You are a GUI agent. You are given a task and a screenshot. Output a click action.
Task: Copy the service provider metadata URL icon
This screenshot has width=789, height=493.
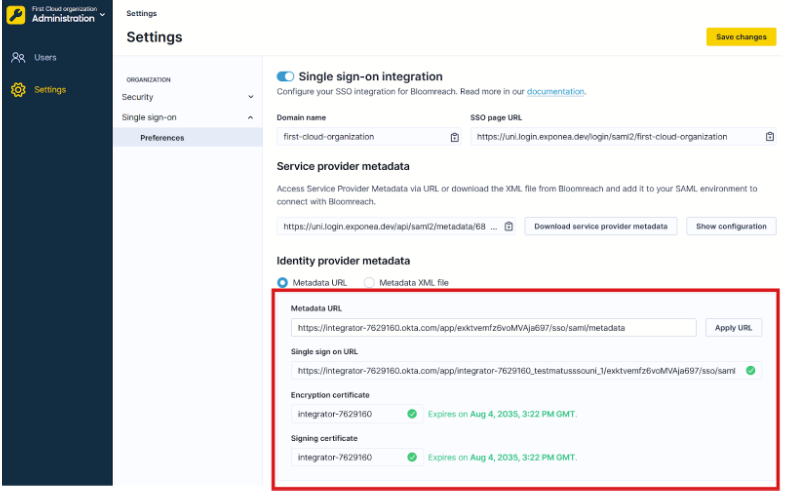(x=509, y=227)
